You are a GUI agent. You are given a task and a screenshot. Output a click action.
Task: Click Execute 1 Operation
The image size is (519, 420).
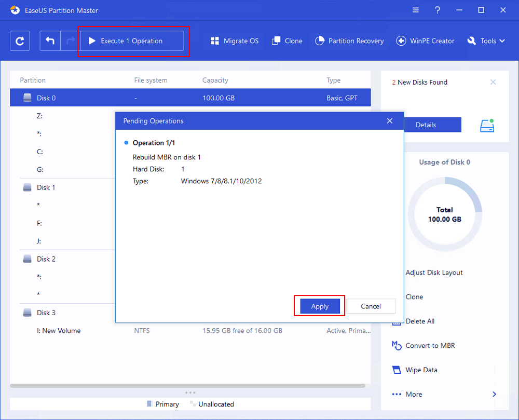(x=132, y=40)
